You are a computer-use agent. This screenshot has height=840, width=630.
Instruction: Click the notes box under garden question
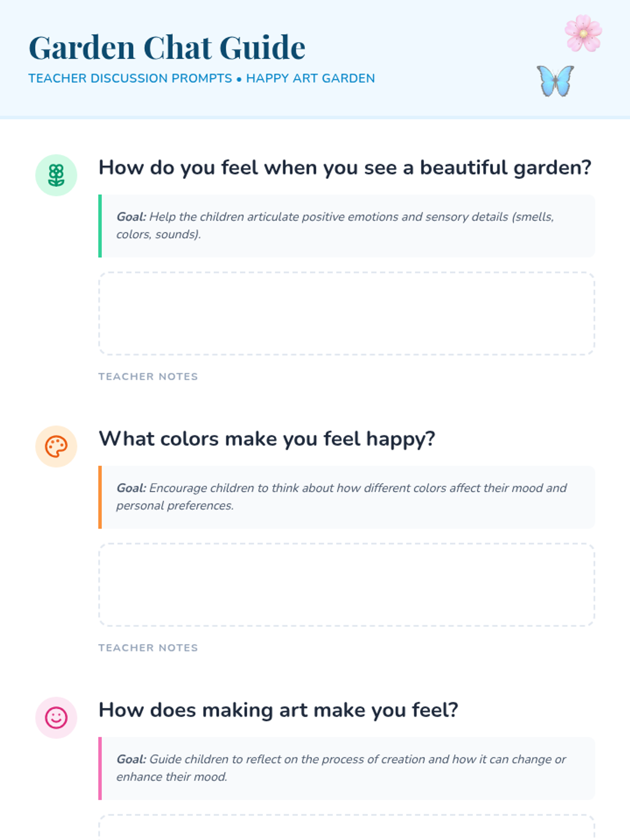pyautogui.click(x=346, y=313)
